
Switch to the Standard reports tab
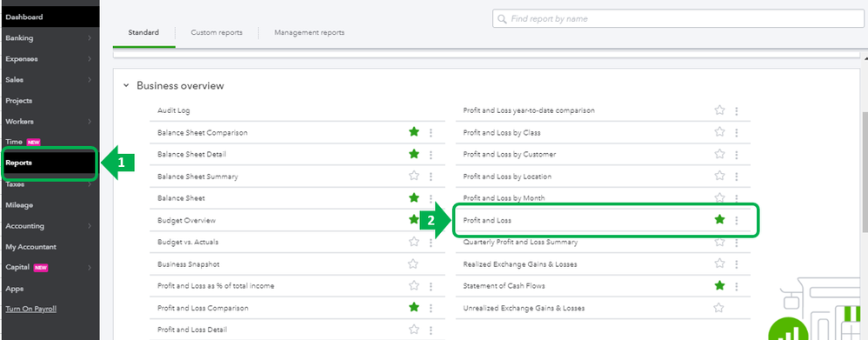(x=144, y=33)
